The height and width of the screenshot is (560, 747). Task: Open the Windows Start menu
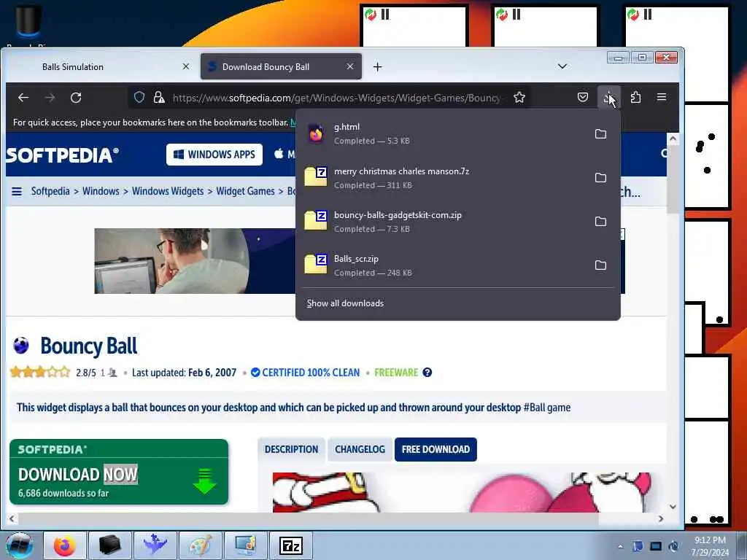click(x=20, y=545)
